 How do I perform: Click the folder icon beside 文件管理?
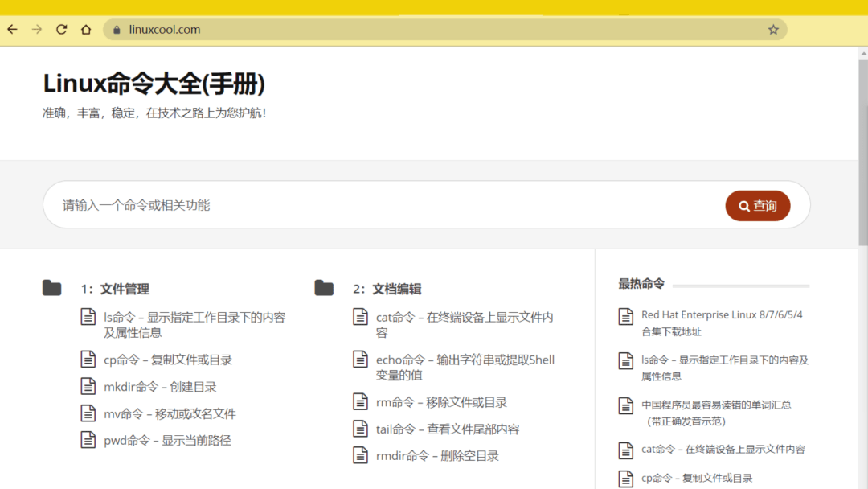click(51, 287)
